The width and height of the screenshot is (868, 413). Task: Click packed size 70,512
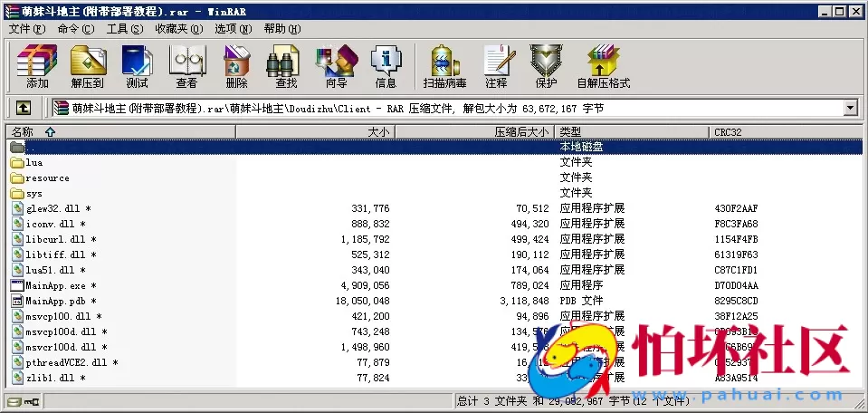[530, 208]
